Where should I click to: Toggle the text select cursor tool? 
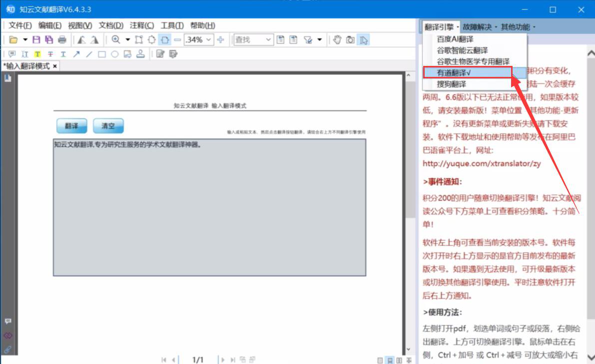point(364,40)
